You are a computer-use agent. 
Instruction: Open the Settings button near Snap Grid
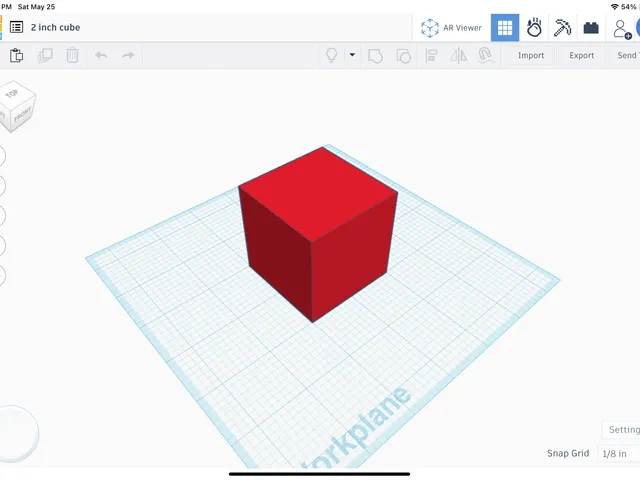[x=622, y=429]
